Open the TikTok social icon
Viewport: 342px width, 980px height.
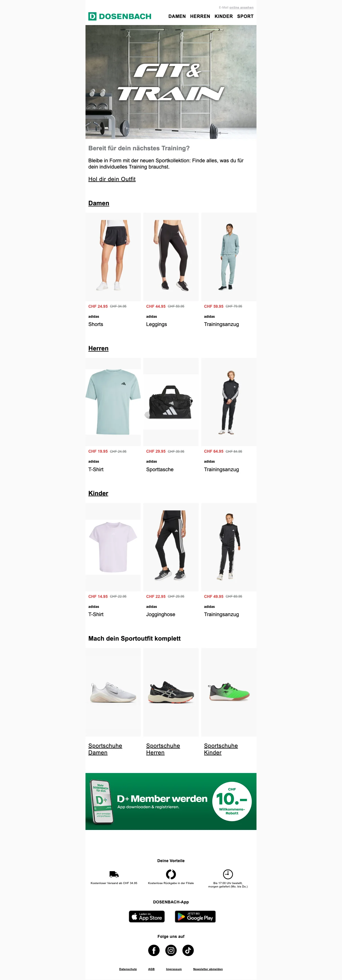click(188, 950)
